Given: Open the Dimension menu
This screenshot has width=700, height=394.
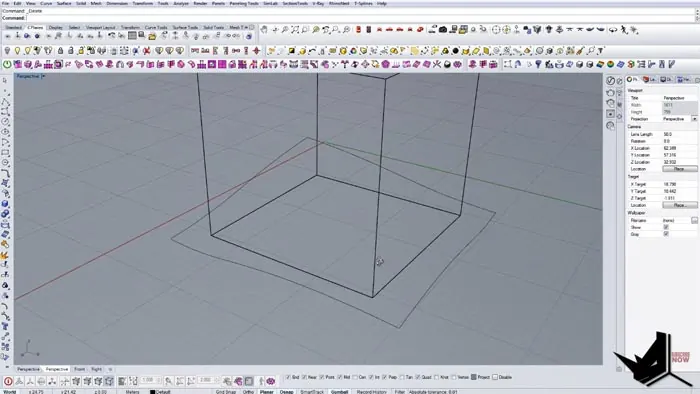Looking at the screenshot, I should pyautogui.click(x=117, y=3).
